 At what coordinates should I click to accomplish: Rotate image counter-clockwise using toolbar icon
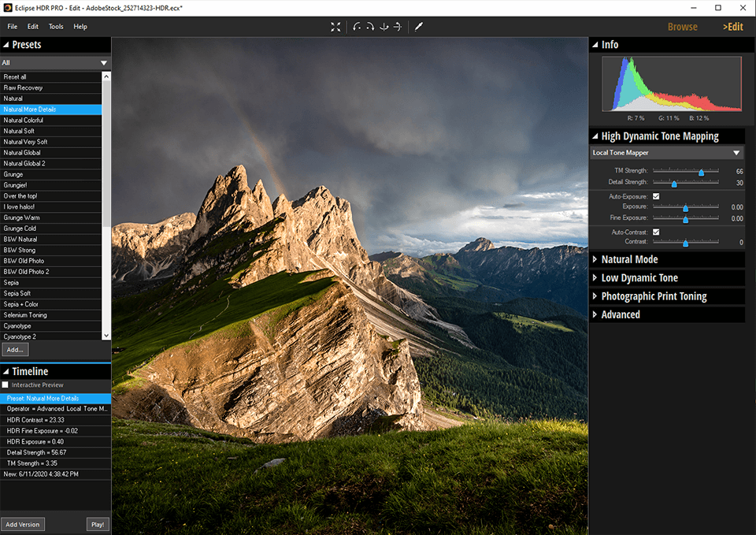358,27
